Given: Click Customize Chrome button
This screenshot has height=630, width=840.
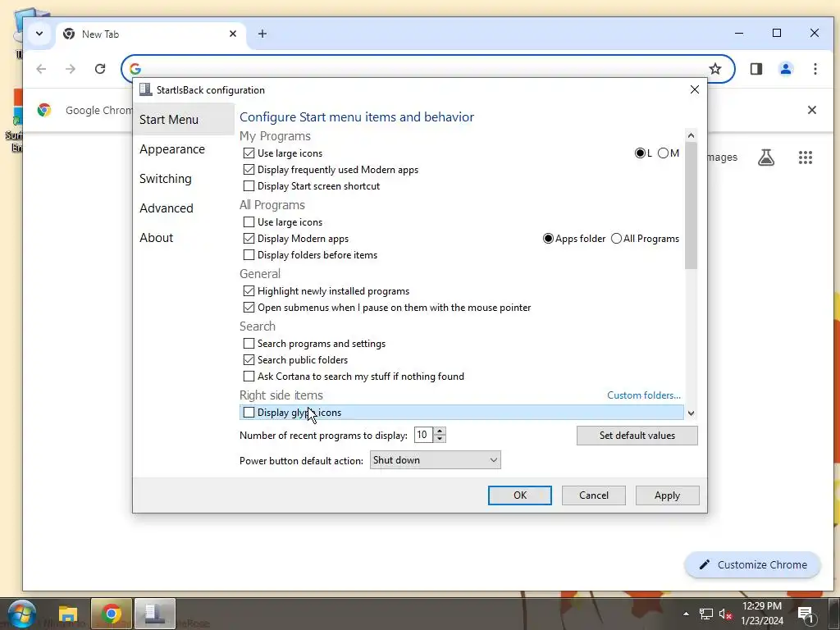Looking at the screenshot, I should (753, 564).
